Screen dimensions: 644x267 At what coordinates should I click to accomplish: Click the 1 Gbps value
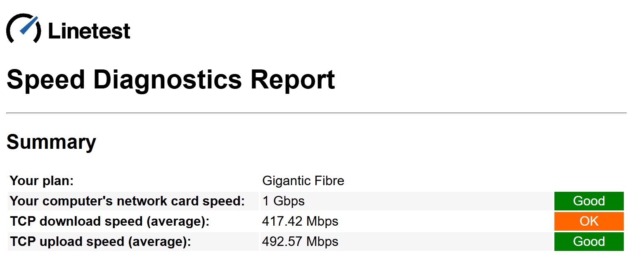[x=283, y=201]
